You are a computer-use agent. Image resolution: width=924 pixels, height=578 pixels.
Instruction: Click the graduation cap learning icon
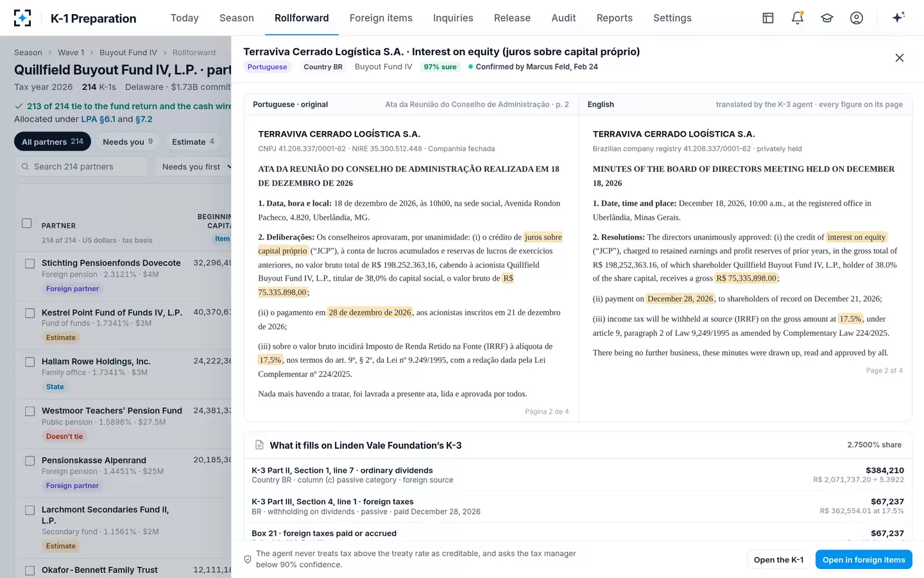tap(827, 18)
